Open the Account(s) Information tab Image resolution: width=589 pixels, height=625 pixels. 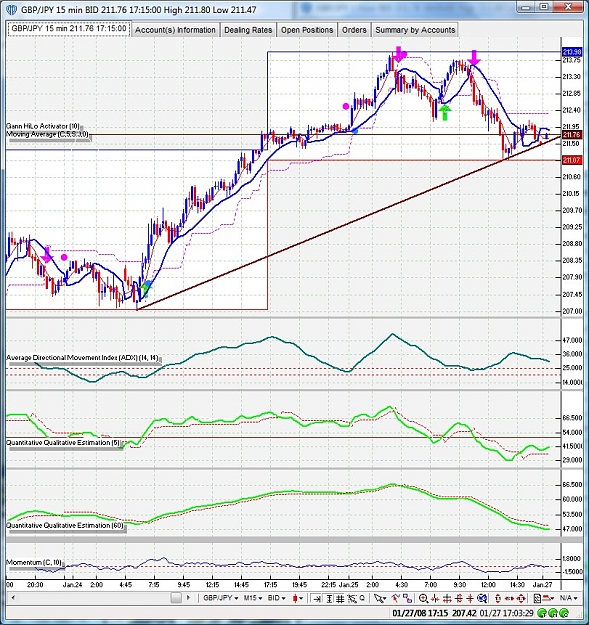[x=175, y=30]
